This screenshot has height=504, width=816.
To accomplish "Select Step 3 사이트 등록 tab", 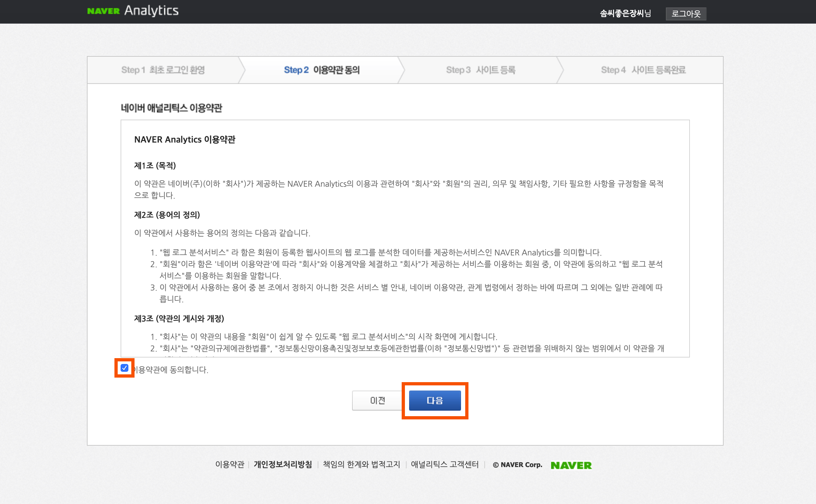I will click(x=481, y=70).
